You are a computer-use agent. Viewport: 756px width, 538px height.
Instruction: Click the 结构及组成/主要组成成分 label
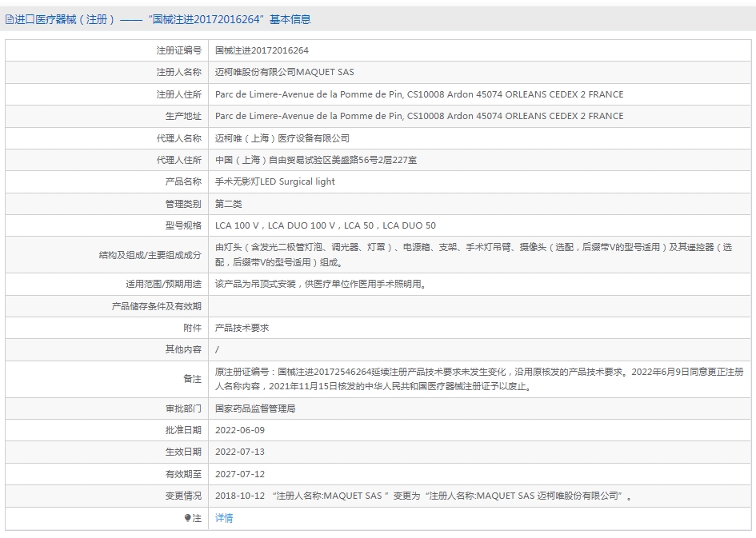tap(150, 255)
